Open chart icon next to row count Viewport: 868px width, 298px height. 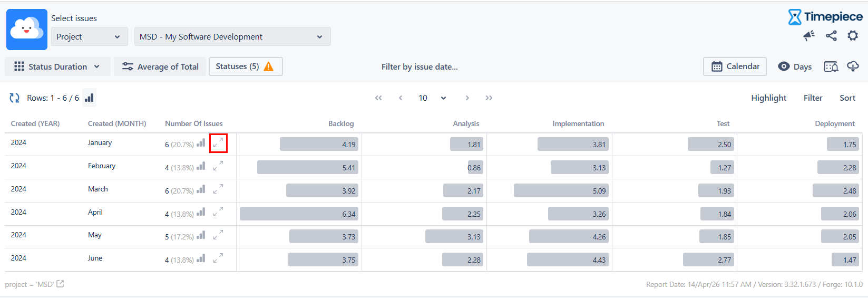click(x=90, y=98)
